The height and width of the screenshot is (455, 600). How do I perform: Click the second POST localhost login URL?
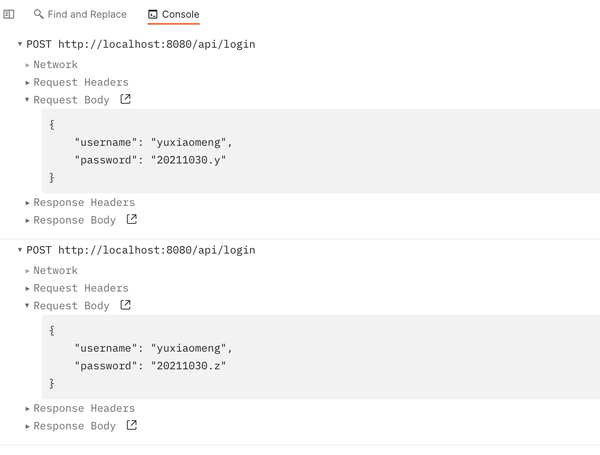(156, 250)
